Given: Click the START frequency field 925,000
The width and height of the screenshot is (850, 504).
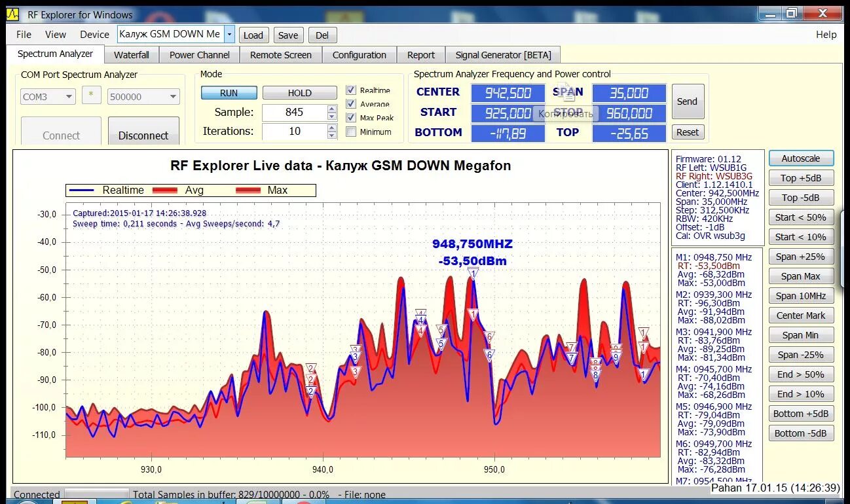Looking at the screenshot, I should pyautogui.click(x=508, y=113).
